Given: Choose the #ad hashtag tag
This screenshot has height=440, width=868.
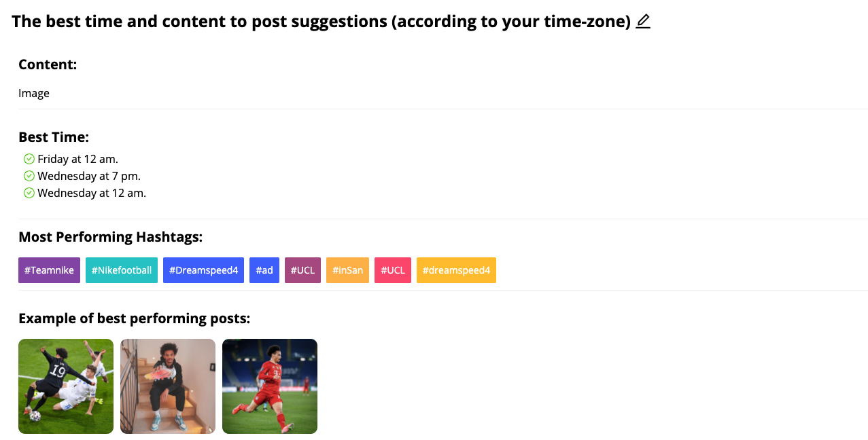Looking at the screenshot, I should [x=264, y=270].
